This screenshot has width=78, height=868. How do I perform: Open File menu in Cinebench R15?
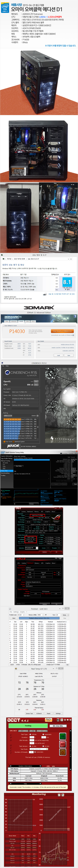3,366
